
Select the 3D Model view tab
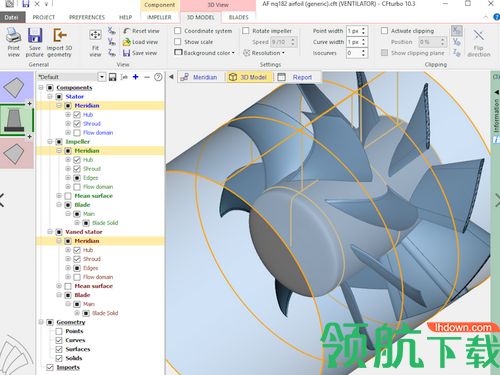coord(248,77)
